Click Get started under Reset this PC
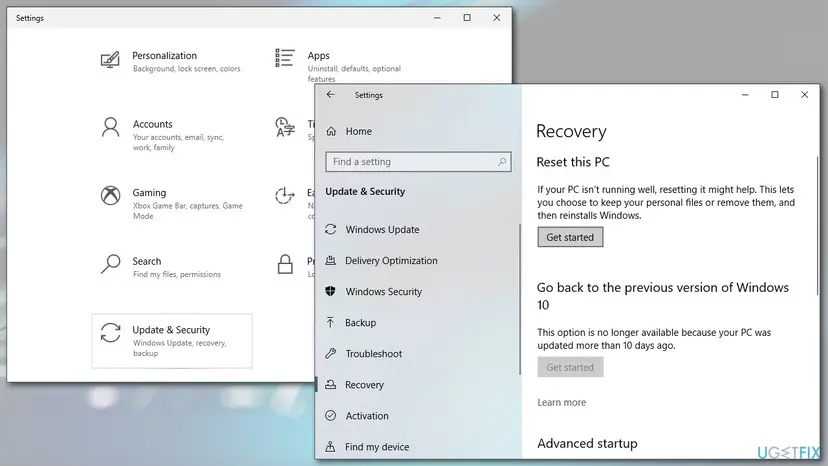Viewport: 828px width, 466px height. click(570, 237)
